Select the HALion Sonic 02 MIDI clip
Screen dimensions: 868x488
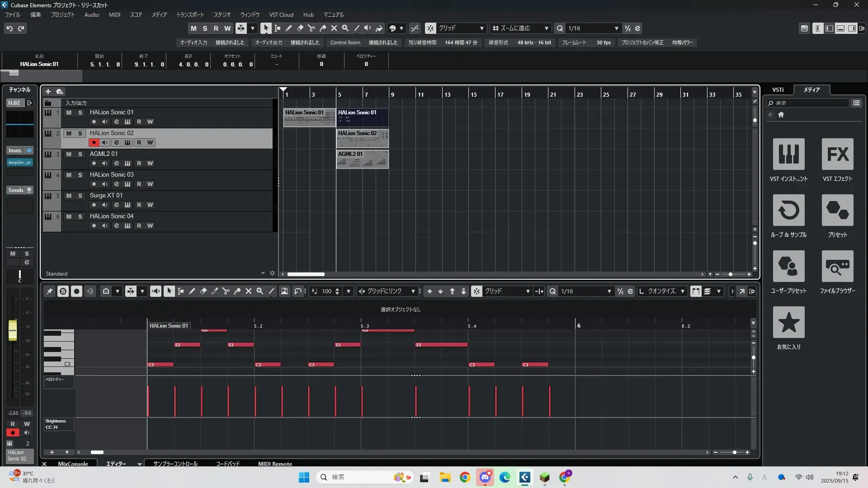tap(362, 139)
